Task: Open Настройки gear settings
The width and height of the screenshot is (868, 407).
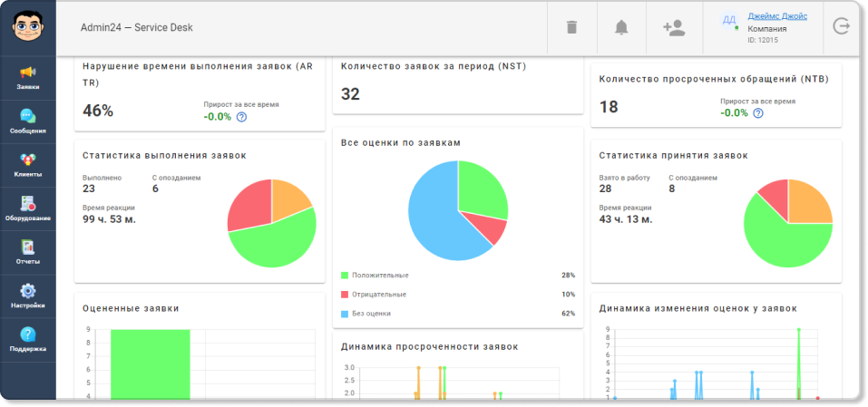Action: click(28, 296)
